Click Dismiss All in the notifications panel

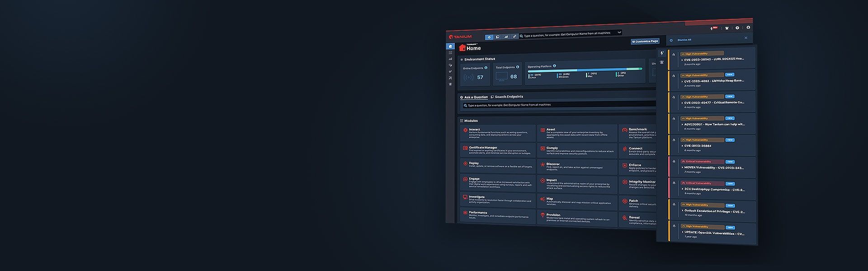click(684, 40)
